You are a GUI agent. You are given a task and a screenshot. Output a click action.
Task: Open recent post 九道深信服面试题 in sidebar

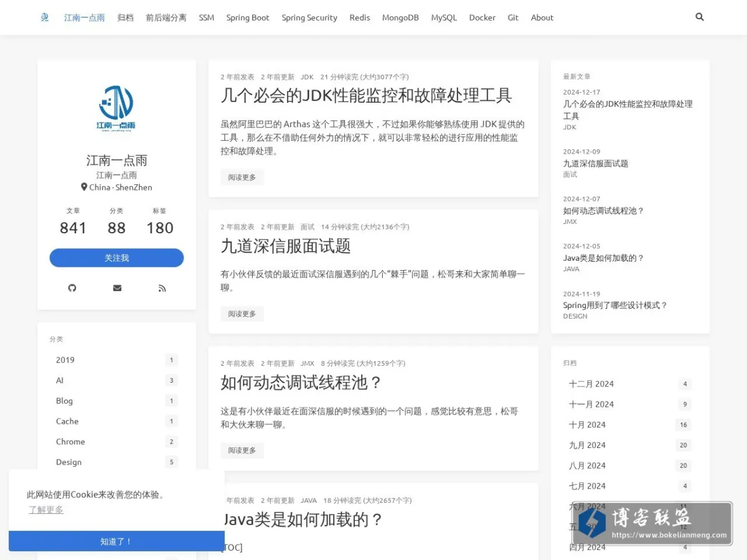pos(596,164)
